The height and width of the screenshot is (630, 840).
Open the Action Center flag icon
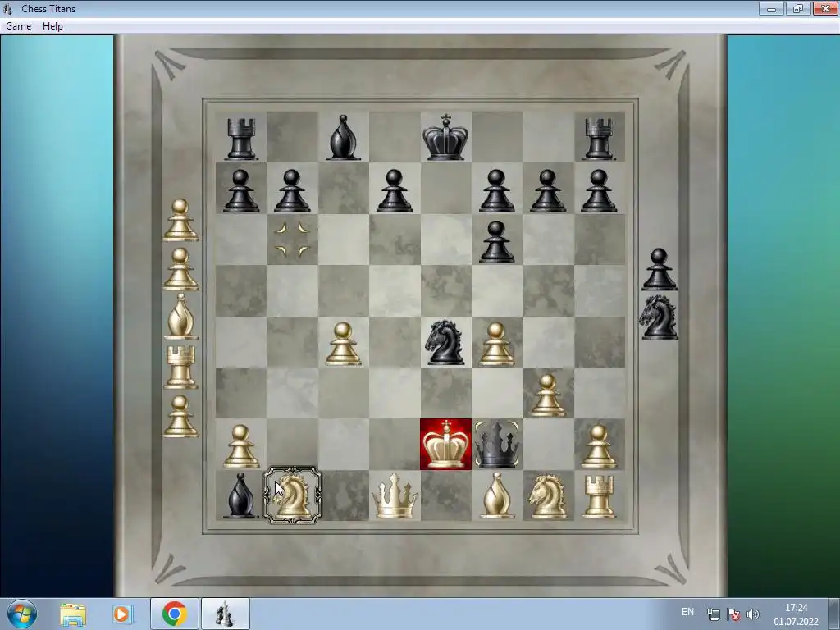(x=733, y=614)
